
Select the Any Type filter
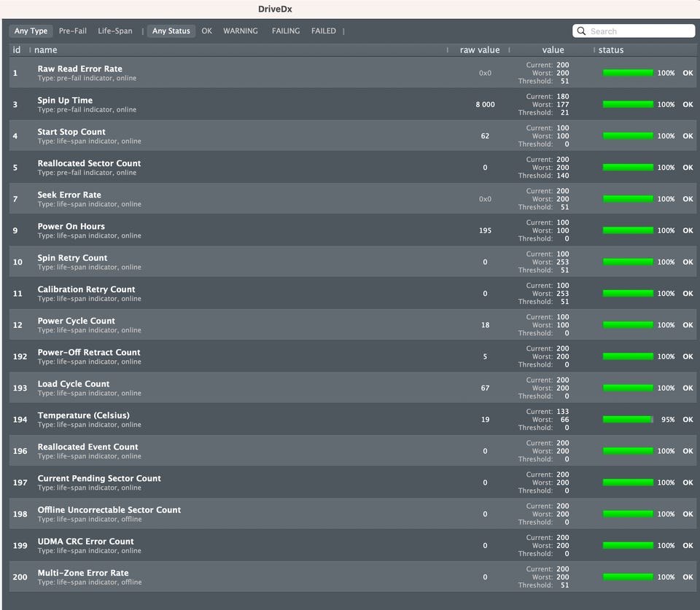[x=31, y=31]
